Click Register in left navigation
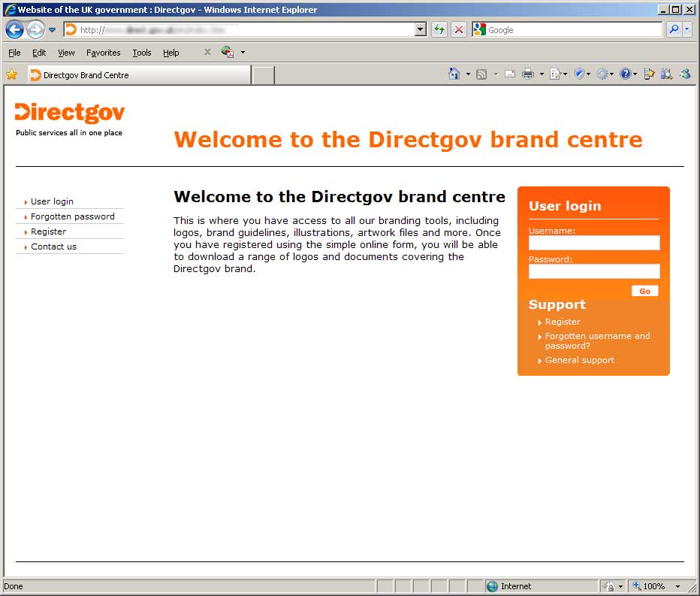The height and width of the screenshot is (596, 700). (x=48, y=231)
